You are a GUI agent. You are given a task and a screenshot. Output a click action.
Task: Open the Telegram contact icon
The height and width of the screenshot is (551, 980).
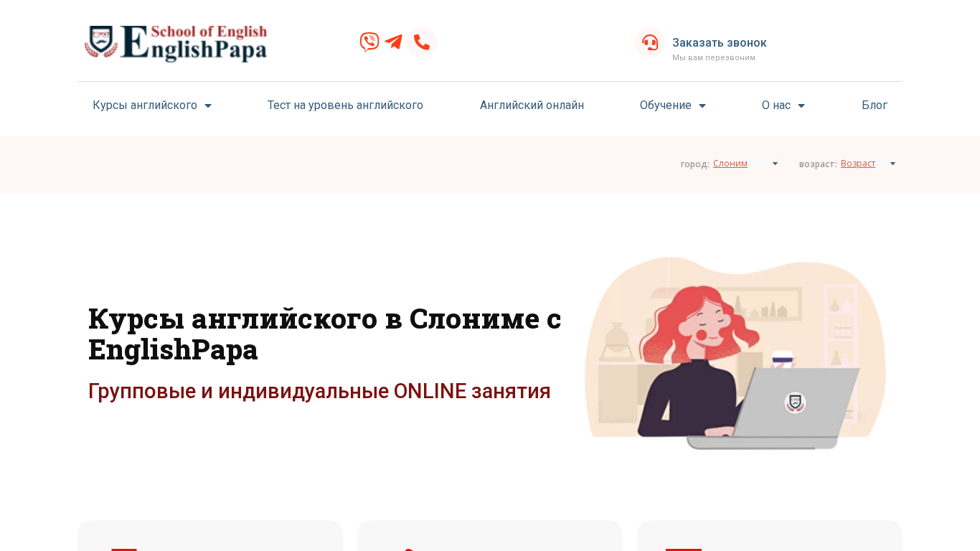[394, 42]
